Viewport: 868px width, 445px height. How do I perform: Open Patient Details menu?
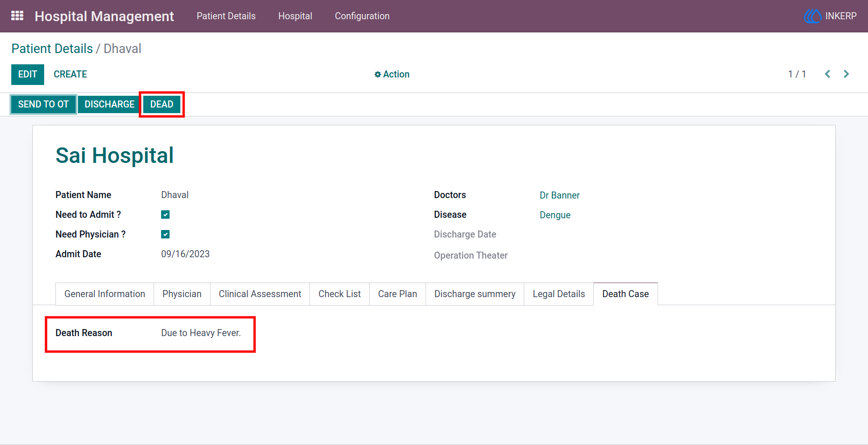coord(226,16)
